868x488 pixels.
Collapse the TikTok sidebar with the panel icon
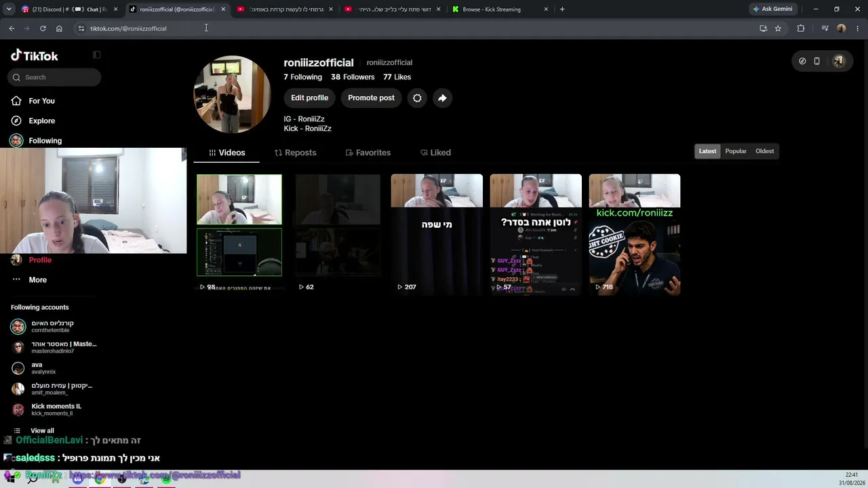(x=96, y=55)
